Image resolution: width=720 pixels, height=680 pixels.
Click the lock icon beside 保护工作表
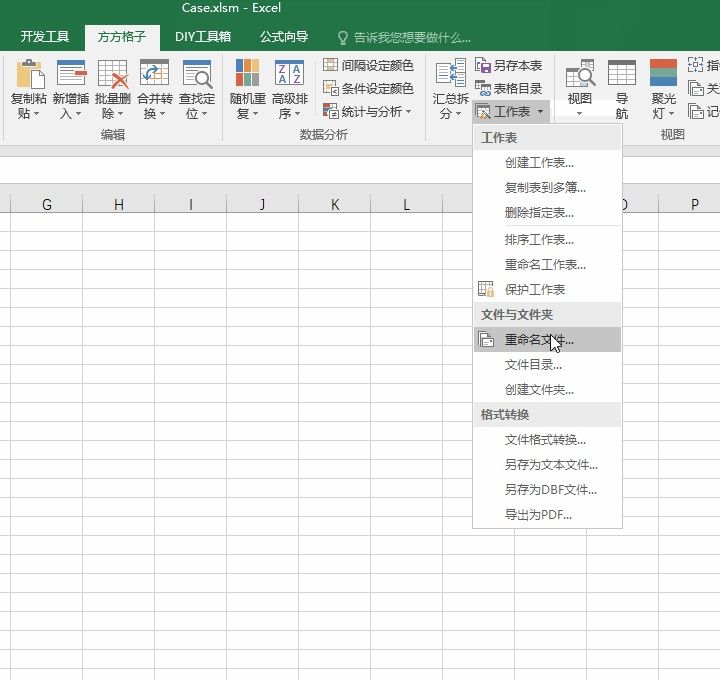(x=486, y=289)
